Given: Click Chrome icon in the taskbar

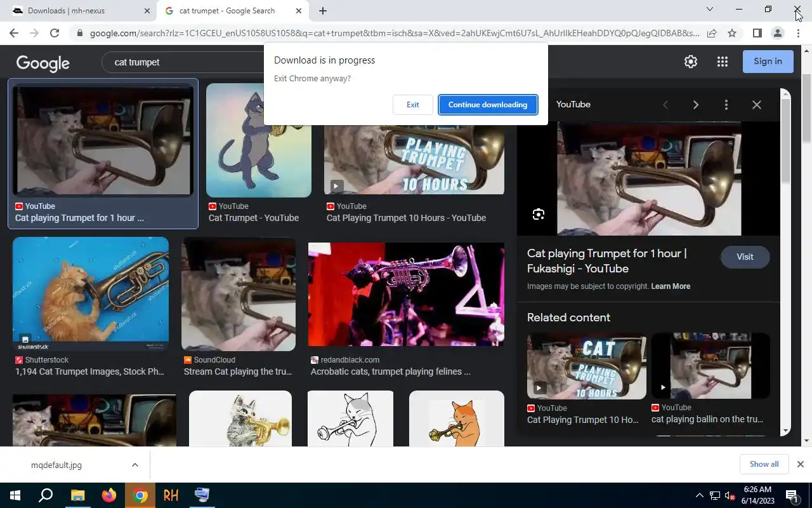Looking at the screenshot, I should [x=140, y=495].
